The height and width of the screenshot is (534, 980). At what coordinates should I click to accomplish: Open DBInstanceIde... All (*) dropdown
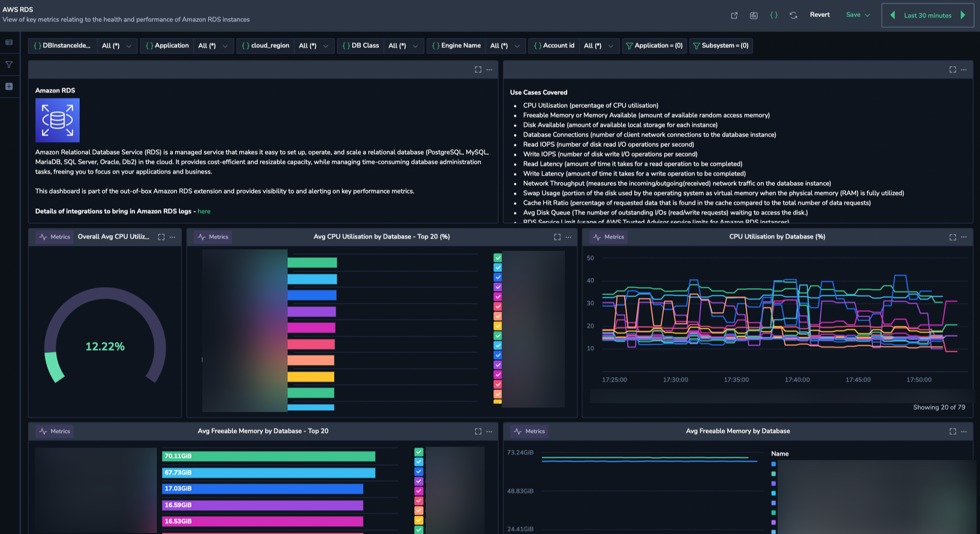[117, 46]
